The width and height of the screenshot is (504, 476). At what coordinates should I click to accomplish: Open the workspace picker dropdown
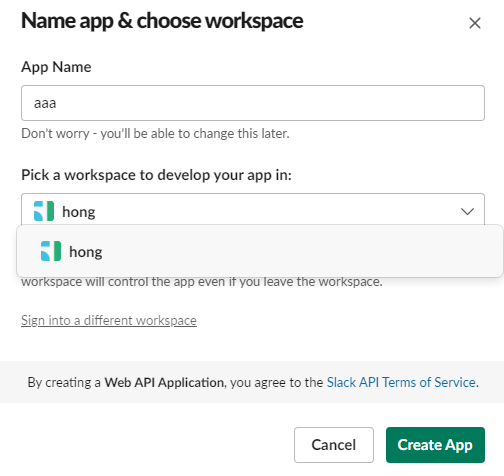(253, 210)
